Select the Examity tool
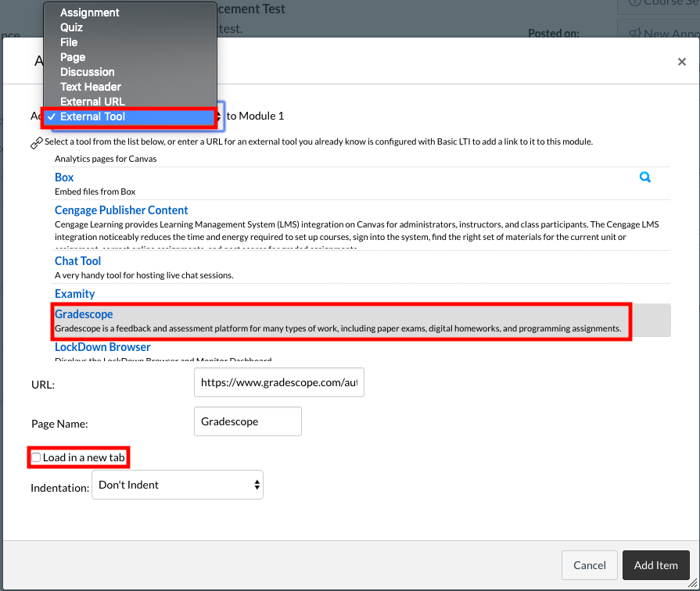Viewport: 700px width, 591px height. click(x=74, y=294)
